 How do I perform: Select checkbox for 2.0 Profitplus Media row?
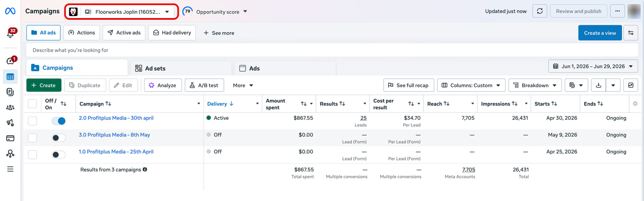click(33, 121)
